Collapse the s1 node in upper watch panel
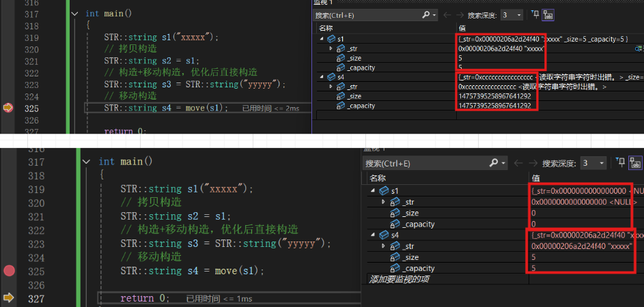The width and height of the screenshot is (644, 307). [x=322, y=39]
